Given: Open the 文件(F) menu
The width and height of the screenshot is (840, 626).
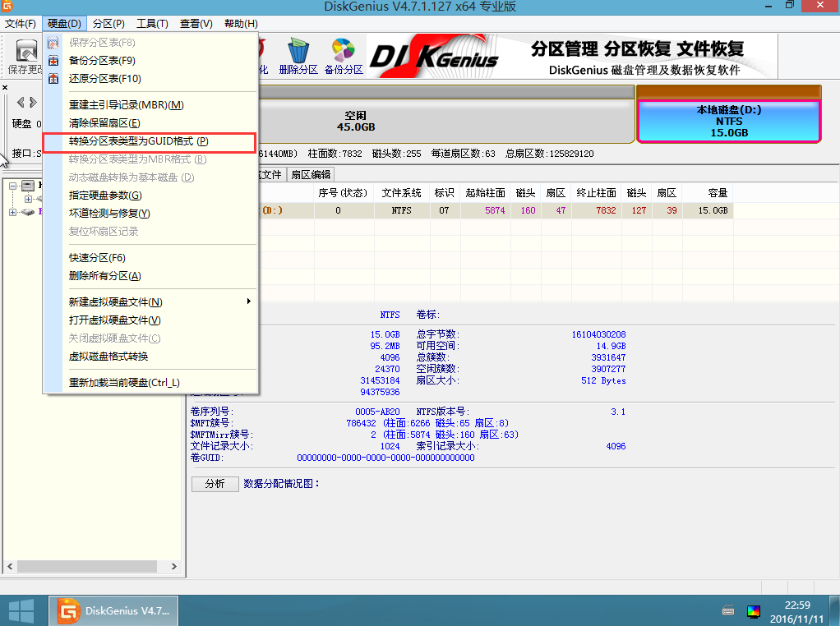Looking at the screenshot, I should pyautogui.click(x=21, y=24).
